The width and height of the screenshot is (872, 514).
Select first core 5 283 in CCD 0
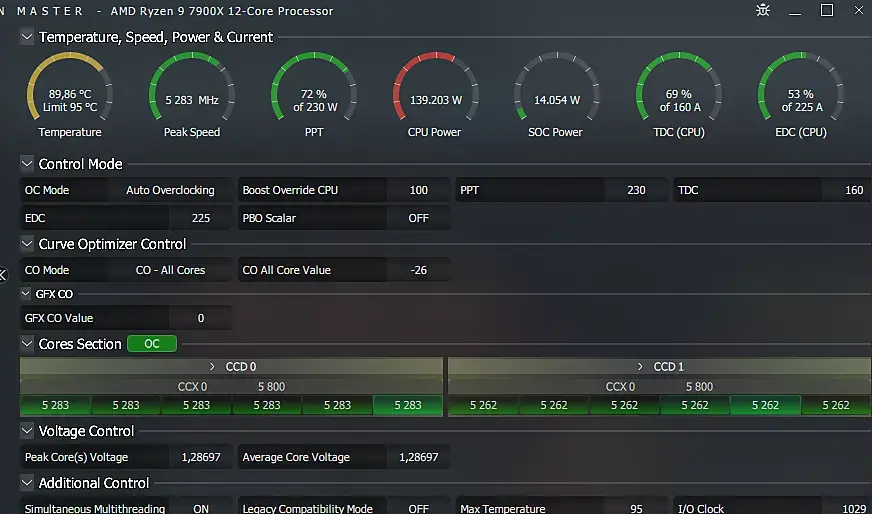[x=55, y=406]
